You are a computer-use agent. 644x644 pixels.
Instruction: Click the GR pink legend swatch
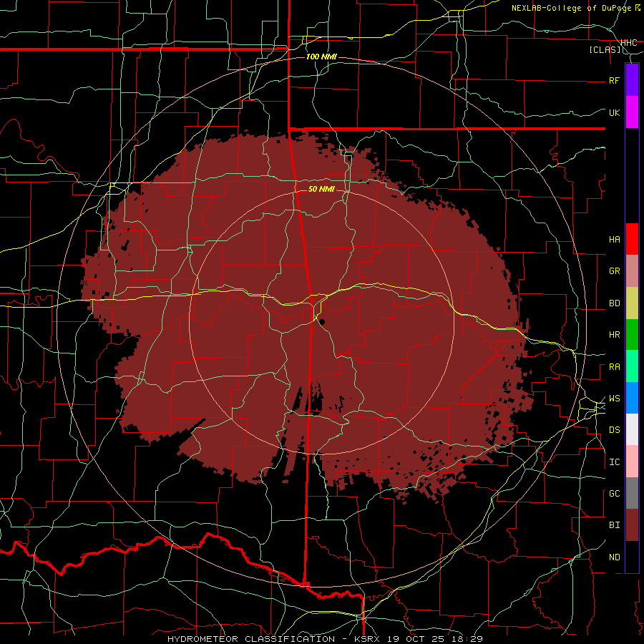click(x=632, y=271)
